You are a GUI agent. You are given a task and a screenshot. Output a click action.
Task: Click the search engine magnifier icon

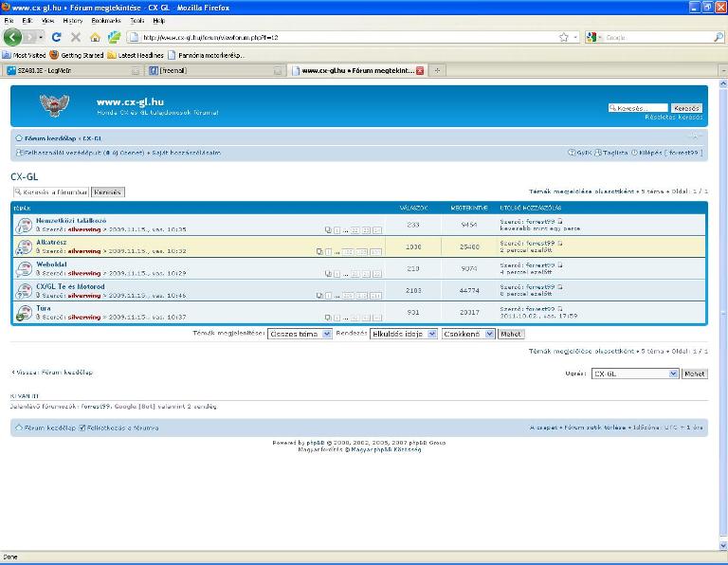click(718, 37)
